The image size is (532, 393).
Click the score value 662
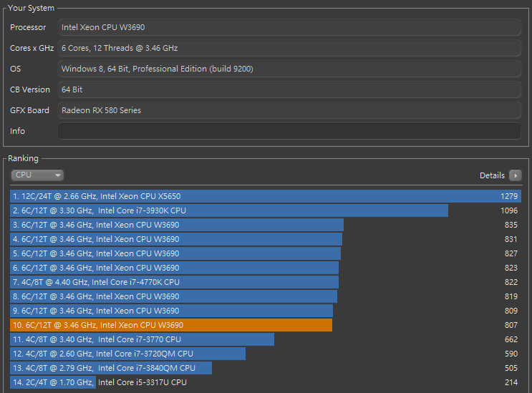511,339
